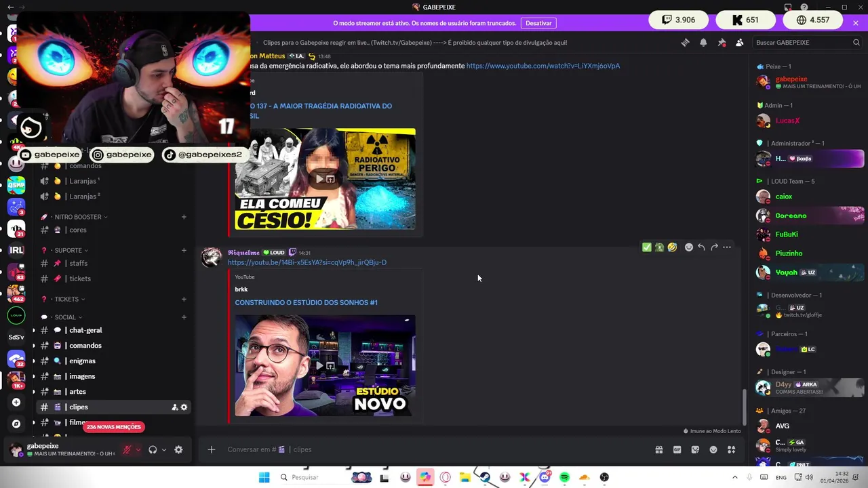The width and height of the screenshot is (868, 488).
Task: Open the brkk channel name link
Action: pyautogui.click(x=241, y=289)
